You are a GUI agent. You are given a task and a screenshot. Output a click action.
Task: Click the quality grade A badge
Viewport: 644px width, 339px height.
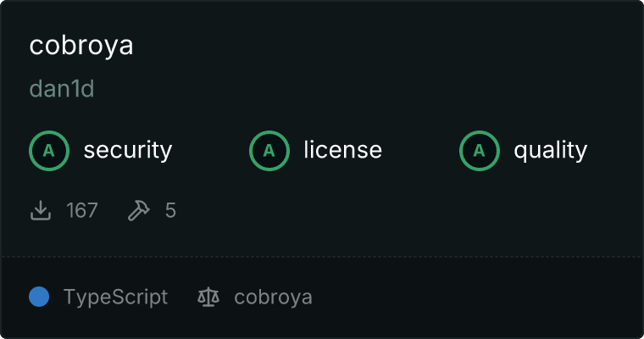click(480, 151)
